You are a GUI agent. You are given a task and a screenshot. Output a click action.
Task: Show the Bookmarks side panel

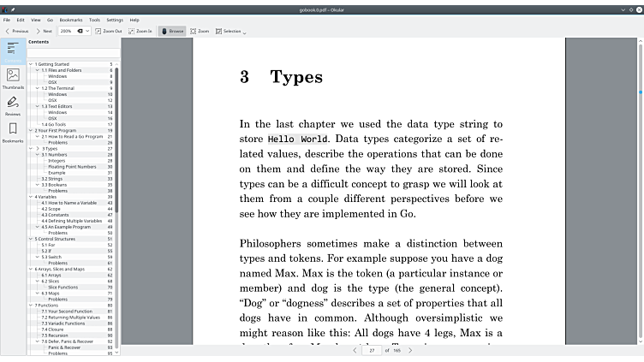[13, 132]
